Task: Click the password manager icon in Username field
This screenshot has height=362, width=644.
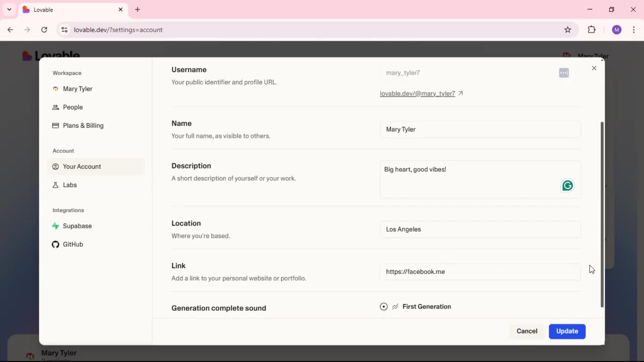Action: click(563, 73)
